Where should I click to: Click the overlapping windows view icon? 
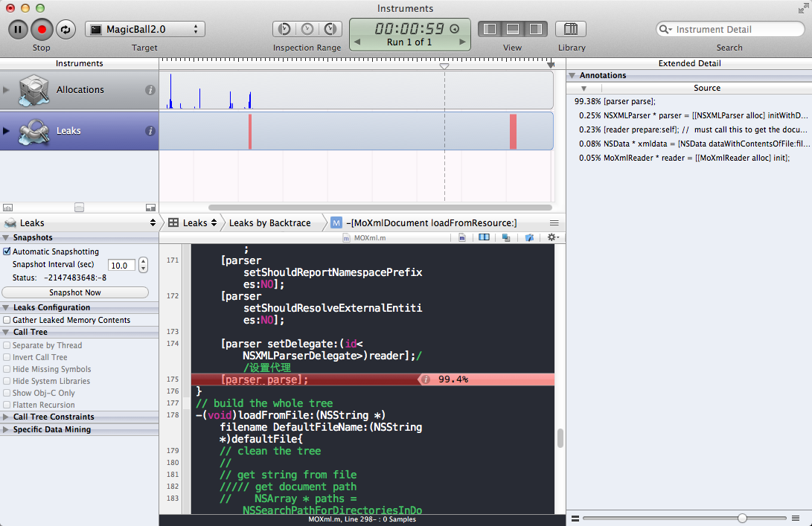pyautogui.click(x=506, y=237)
